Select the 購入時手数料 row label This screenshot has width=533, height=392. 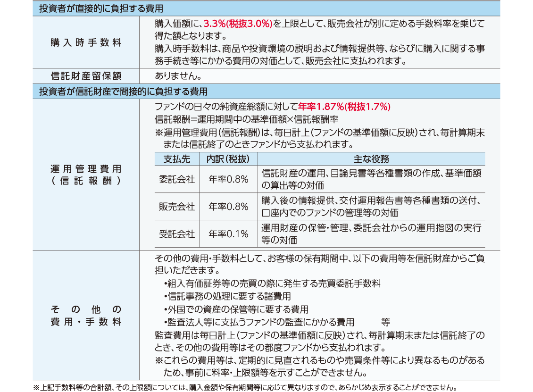(x=86, y=42)
